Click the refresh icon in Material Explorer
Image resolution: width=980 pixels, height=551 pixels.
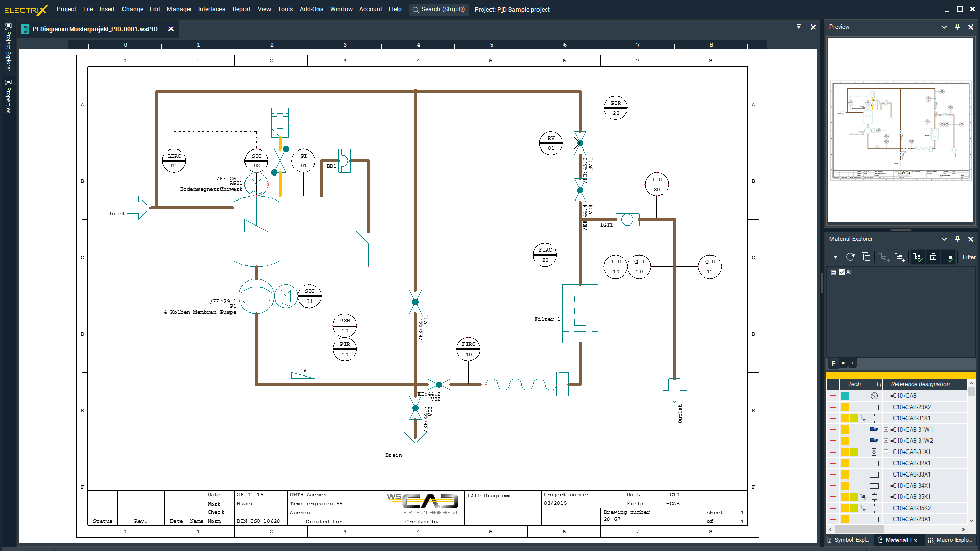[850, 257]
